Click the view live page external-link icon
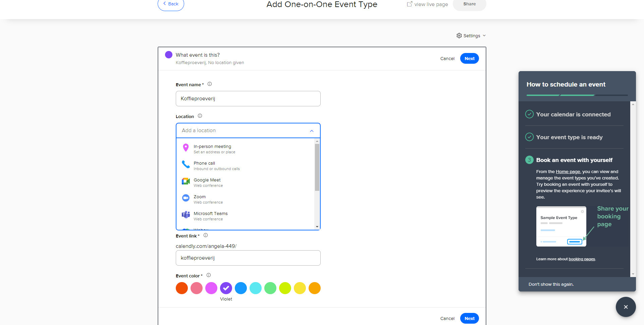The height and width of the screenshot is (325, 644). tap(410, 4)
